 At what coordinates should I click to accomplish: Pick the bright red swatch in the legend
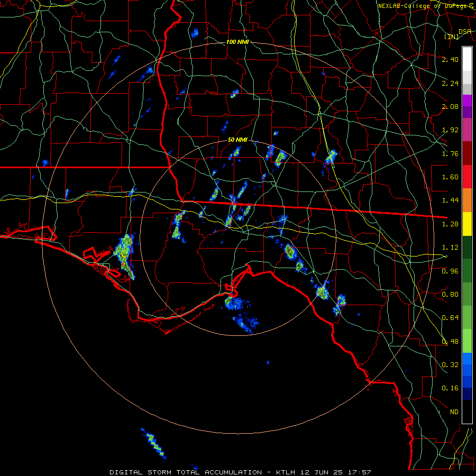pyautogui.click(x=467, y=177)
